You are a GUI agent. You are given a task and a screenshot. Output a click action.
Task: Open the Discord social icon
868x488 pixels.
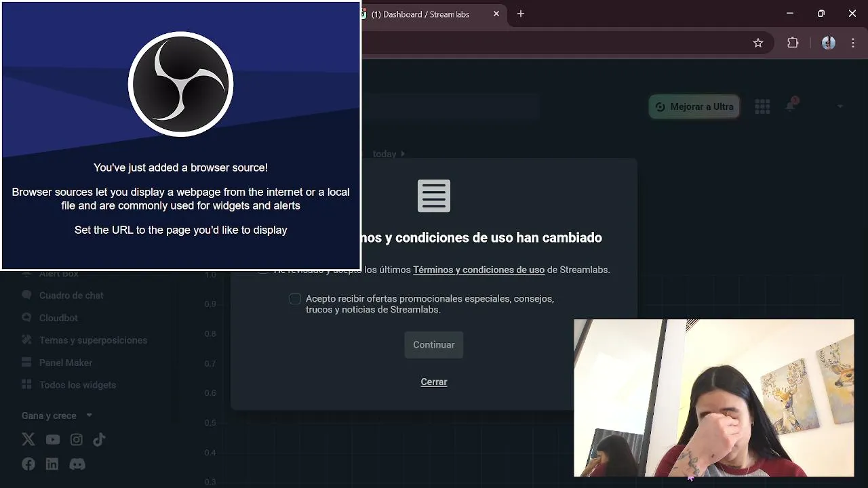point(77,464)
